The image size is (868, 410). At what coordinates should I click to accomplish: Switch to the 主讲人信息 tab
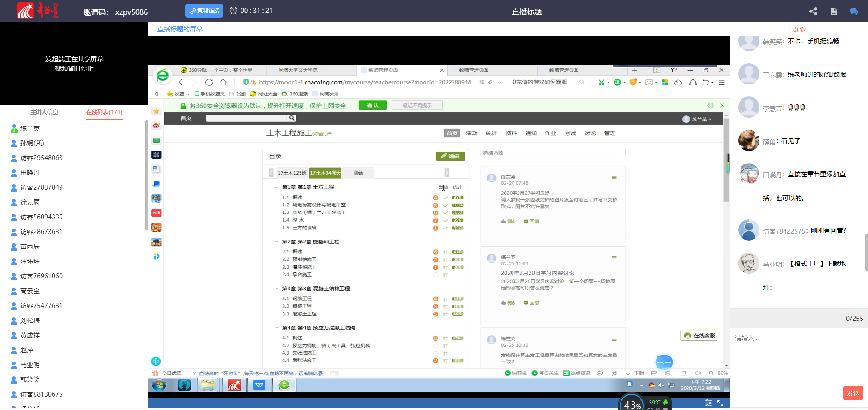point(44,112)
